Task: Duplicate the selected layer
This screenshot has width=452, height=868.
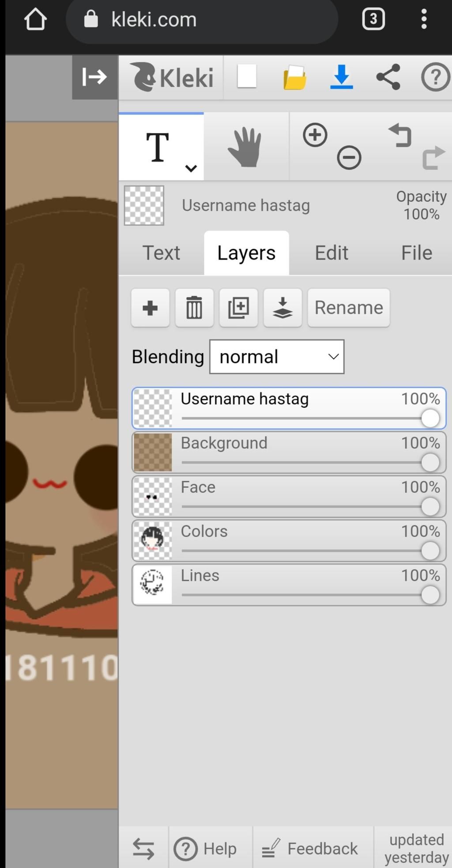Action: click(x=238, y=308)
